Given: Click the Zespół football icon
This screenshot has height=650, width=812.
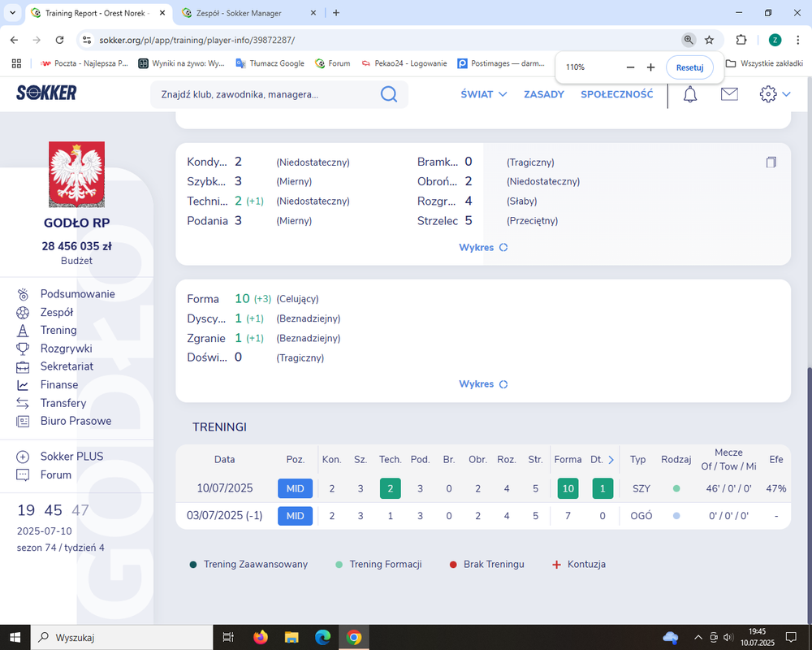Looking at the screenshot, I should tap(23, 313).
